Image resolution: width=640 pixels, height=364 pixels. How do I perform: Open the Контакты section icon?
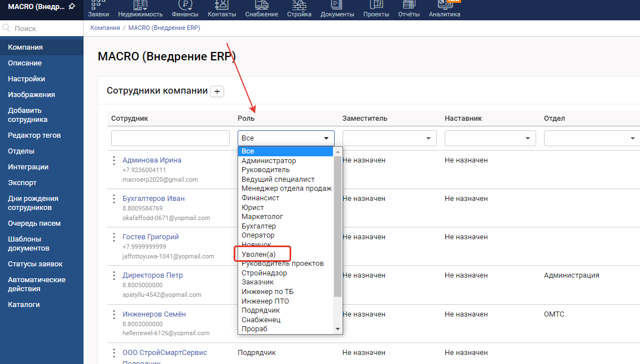(x=222, y=6)
